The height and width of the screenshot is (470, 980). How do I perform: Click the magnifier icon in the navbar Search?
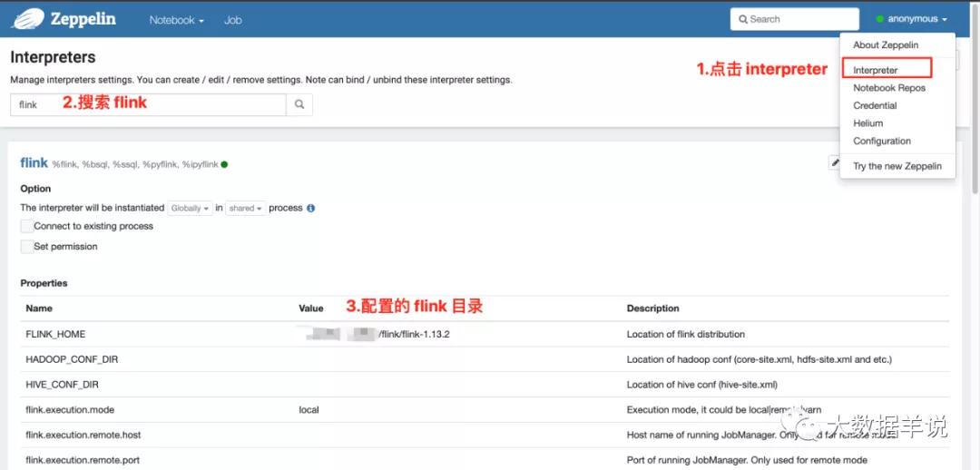[x=743, y=19]
